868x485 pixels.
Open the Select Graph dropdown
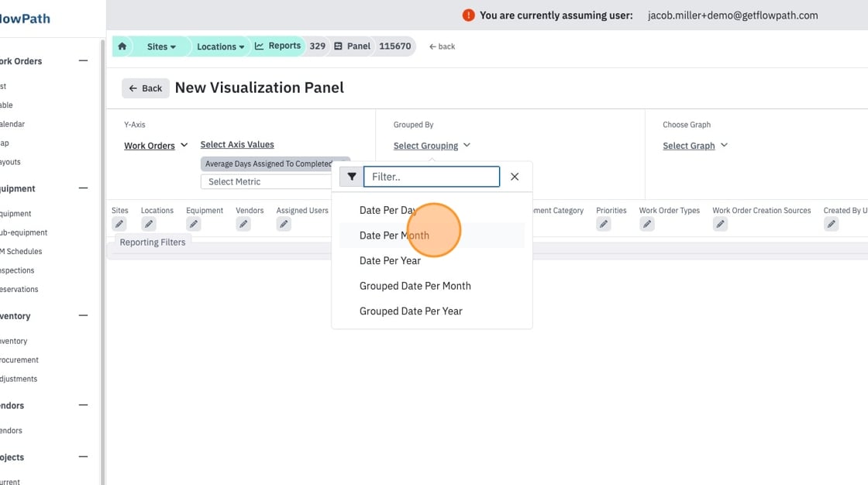click(x=695, y=146)
